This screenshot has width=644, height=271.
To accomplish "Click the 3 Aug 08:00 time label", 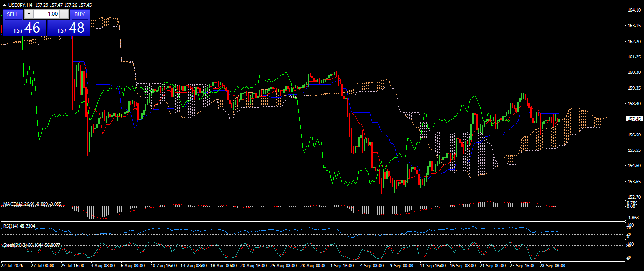I will [x=102, y=265].
